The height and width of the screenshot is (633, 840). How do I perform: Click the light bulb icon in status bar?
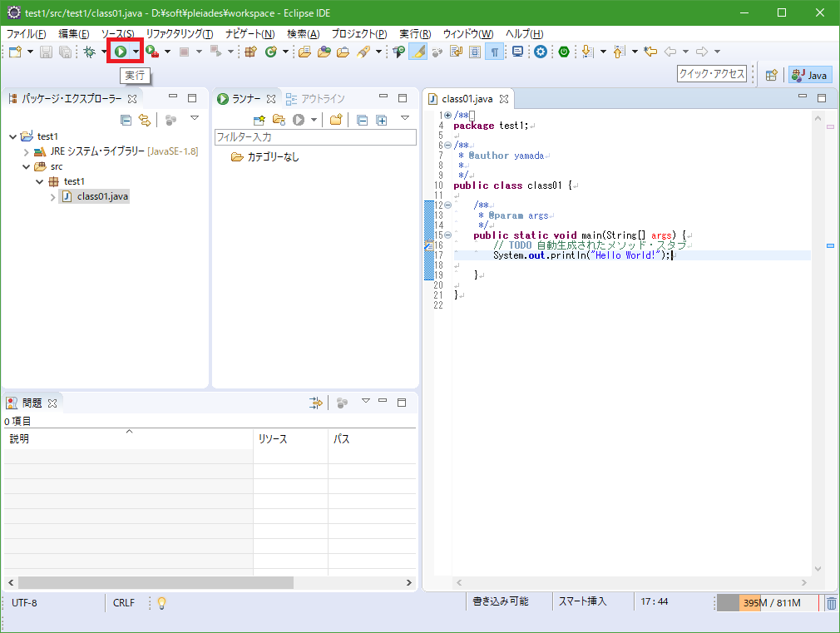[161, 603]
